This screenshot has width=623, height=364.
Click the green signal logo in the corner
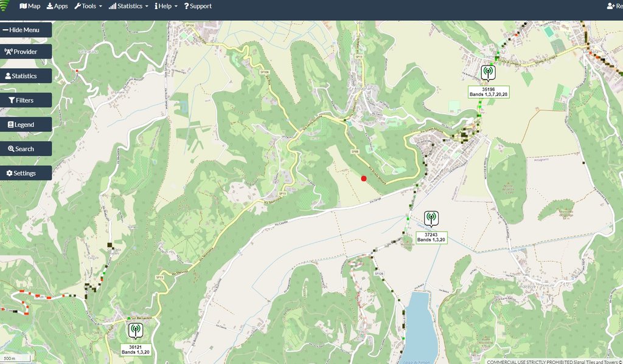coord(4,5)
